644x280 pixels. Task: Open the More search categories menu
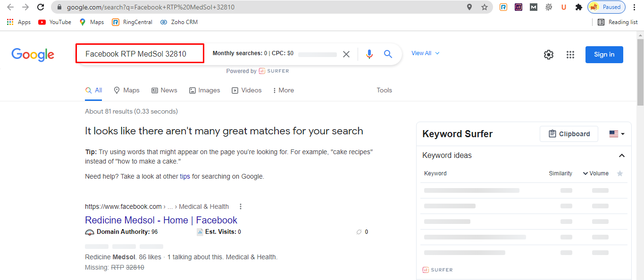coord(284,91)
